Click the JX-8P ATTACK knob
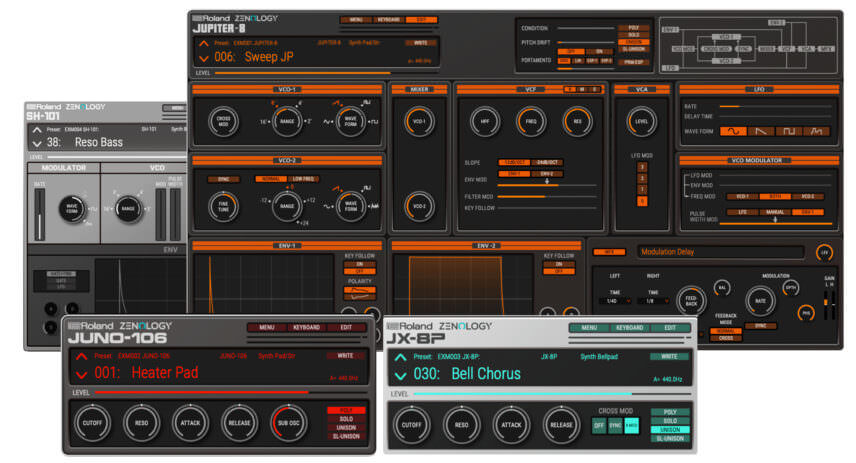This screenshot has width=856, height=463. coord(512,425)
